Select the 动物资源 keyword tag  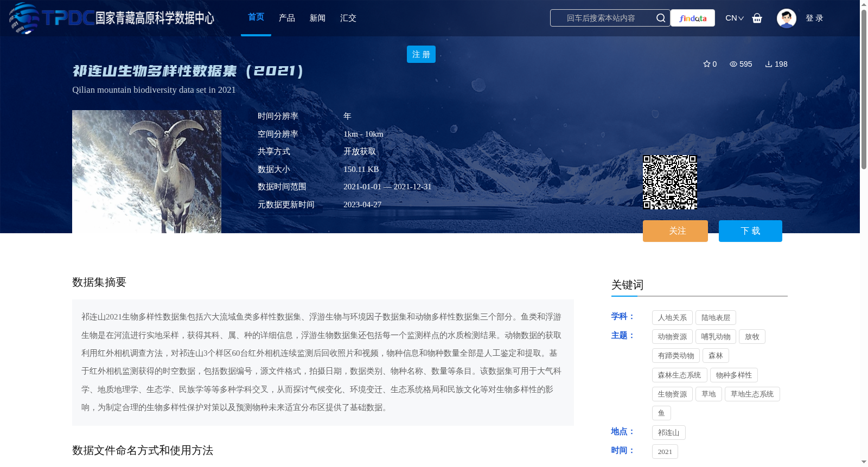[x=672, y=337]
